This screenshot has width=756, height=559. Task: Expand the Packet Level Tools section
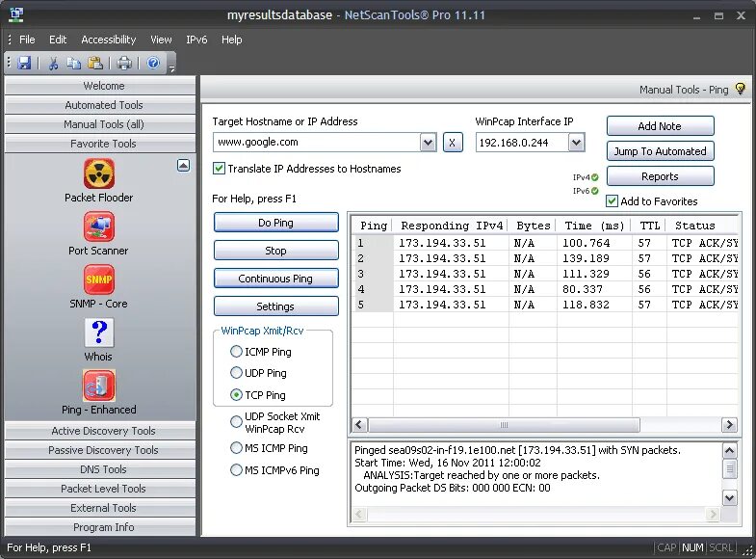pyautogui.click(x=100, y=489)
